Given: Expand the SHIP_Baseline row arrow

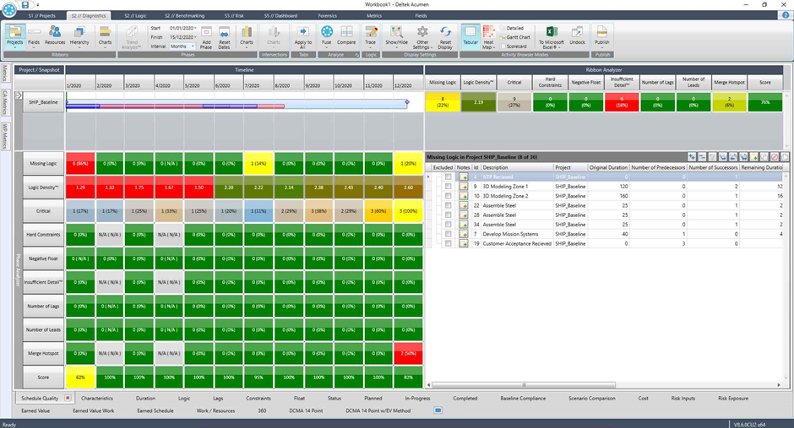Looking at the screenshot, I should coord(18,95).
